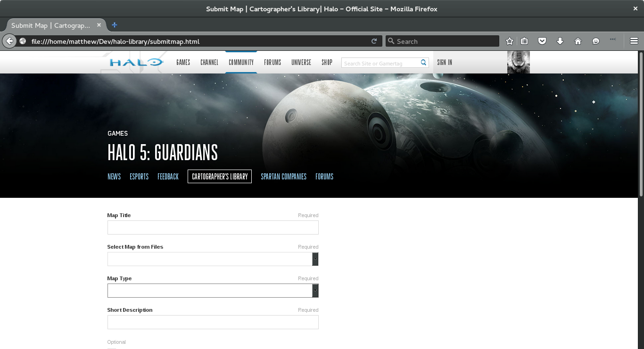Go to the Feedback sub-tab
The width and height of the screenshot is (644, 349).
click(168, 177)
